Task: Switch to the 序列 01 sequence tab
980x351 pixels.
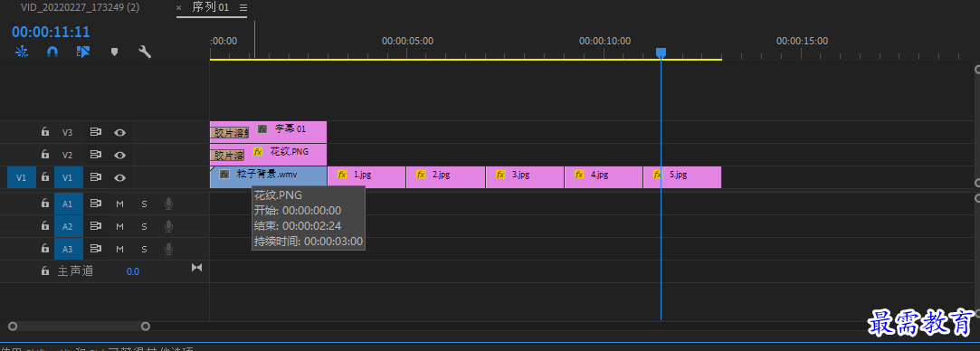Action: [x=211, y=7]
